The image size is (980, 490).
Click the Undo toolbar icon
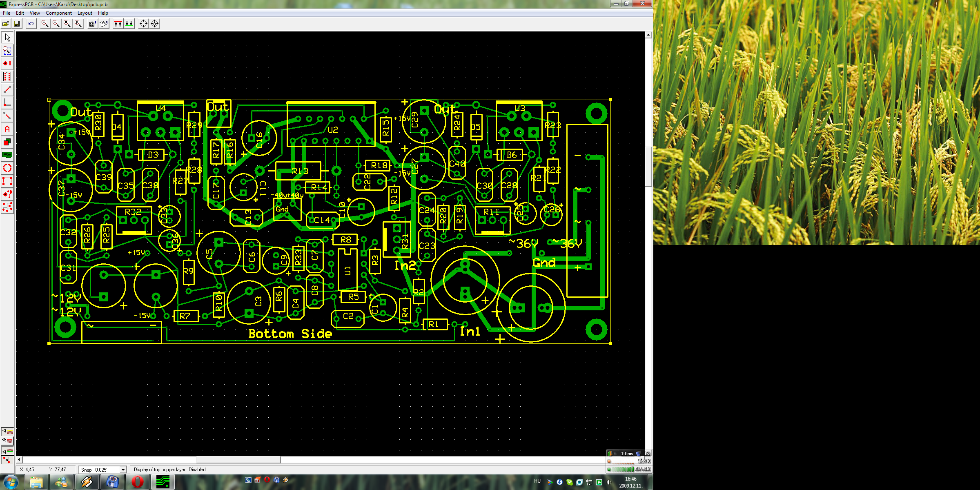[31, 24]
